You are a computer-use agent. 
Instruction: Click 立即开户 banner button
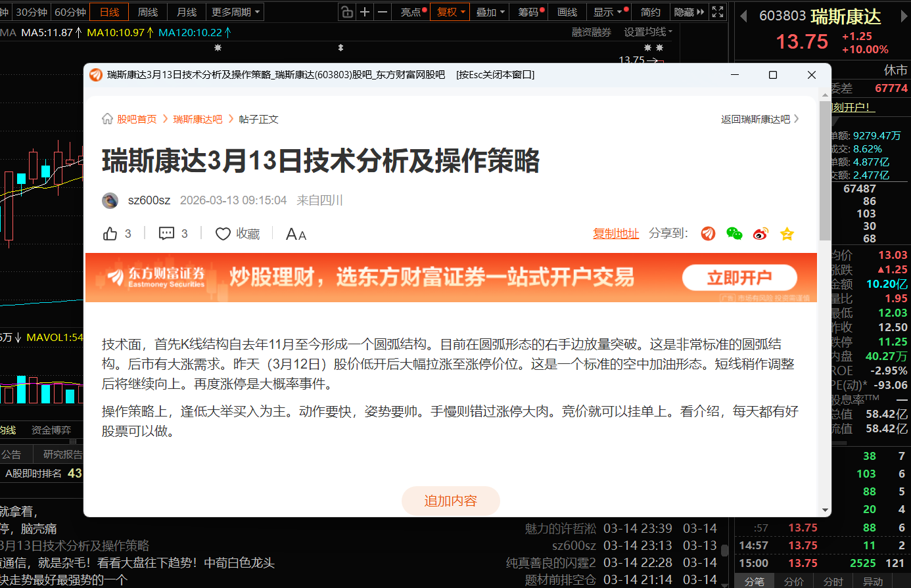tap(739, 278)
